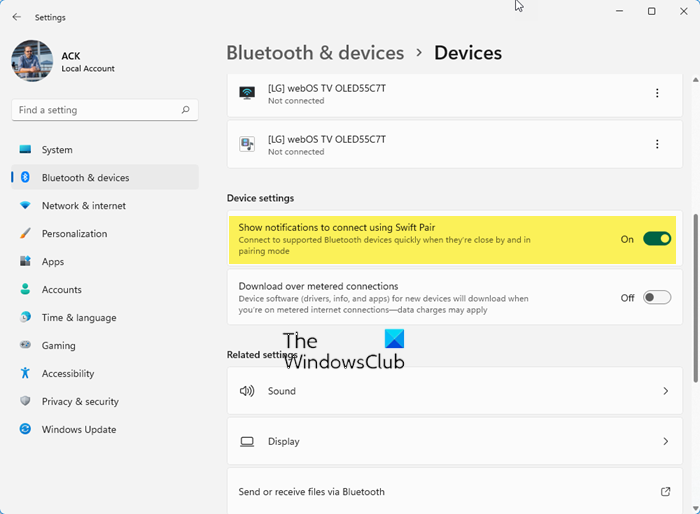Open Network & internet settings
The height and width of the screenshot is (514, 700).
[x=83, y=206]
